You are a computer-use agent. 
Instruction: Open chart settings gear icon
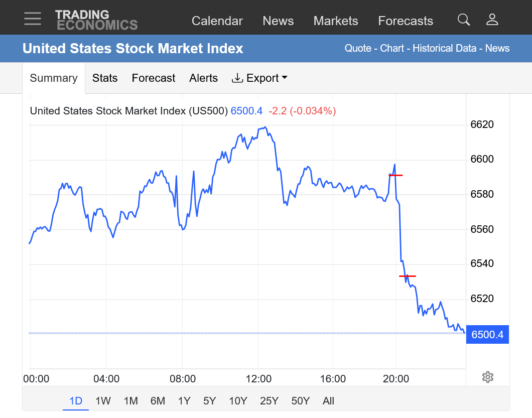coord(487,377)
